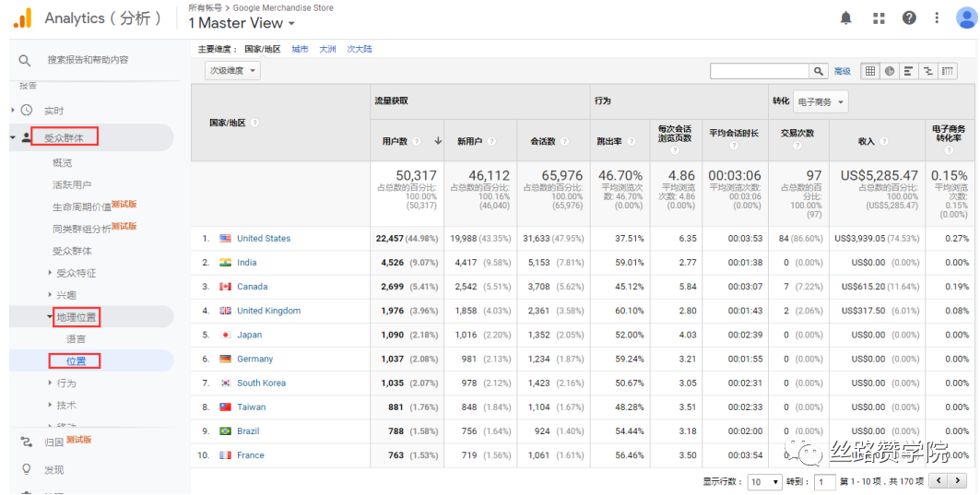The height and width of the screenshot is (495, 980).
Task: Go to the next page arrow
Action: click(x=957, y=481)
